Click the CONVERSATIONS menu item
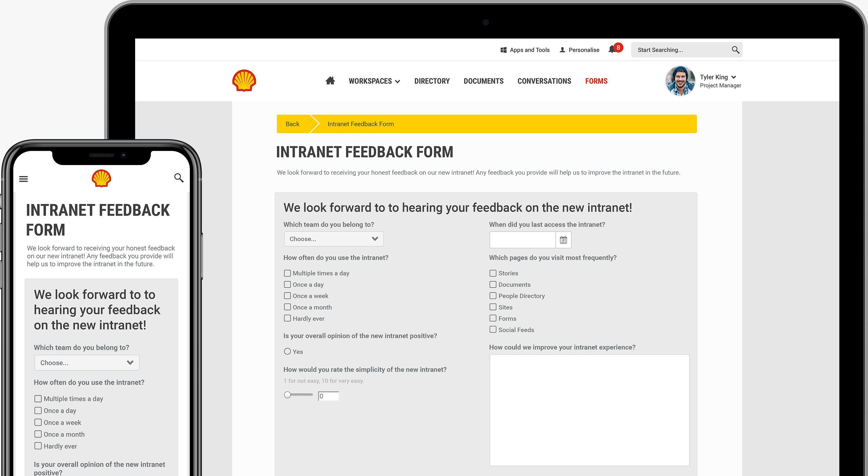This screenshot has width=868, height=476. 544,81
